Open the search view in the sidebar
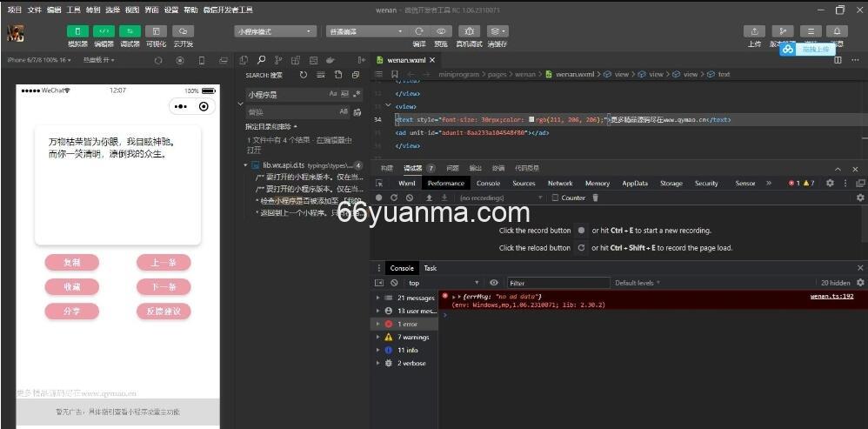 pyautogui.click(x=261, y=60)
